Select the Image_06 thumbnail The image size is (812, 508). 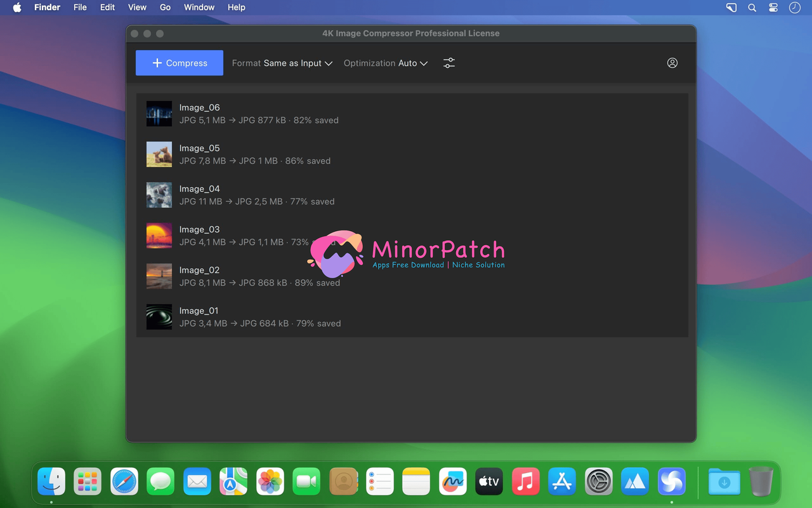pyautogui.click(x=159, y=114)
